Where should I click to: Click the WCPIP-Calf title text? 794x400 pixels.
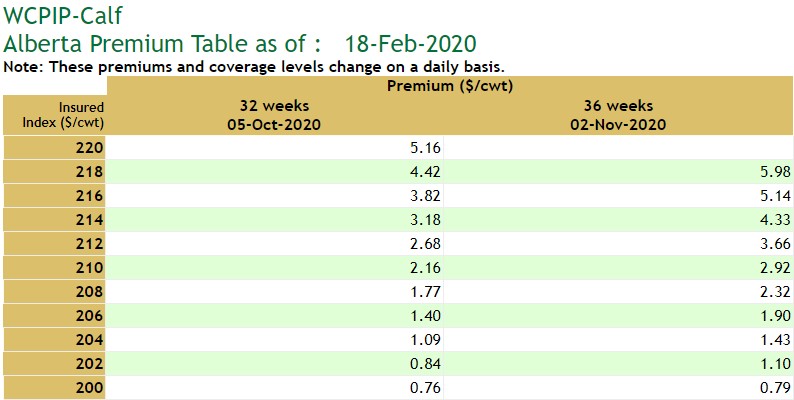click(62, 16)
